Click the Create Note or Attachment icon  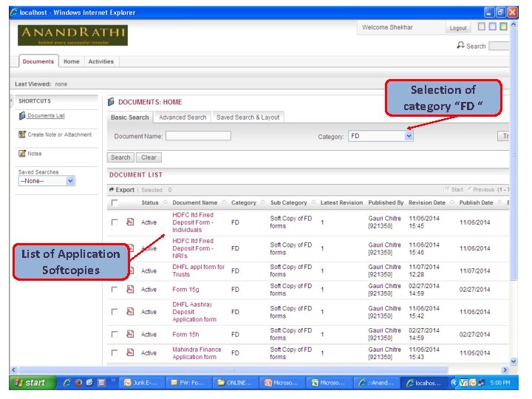click(22, 134)
